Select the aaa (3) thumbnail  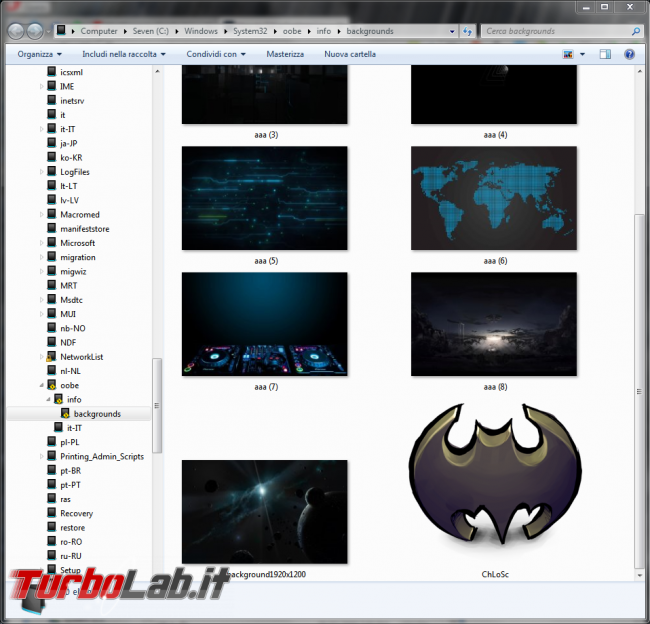(264, 95)
